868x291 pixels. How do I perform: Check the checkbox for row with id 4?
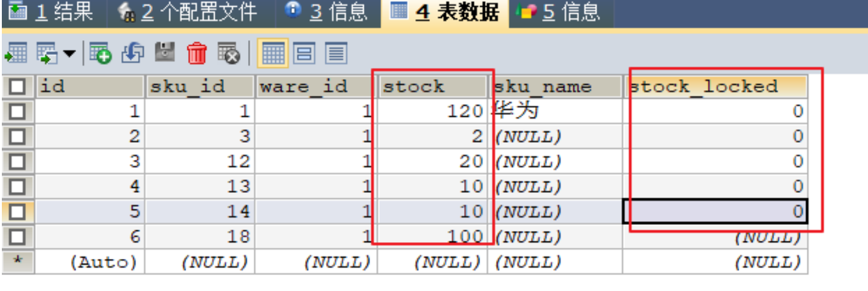click(x=17, y=187)
